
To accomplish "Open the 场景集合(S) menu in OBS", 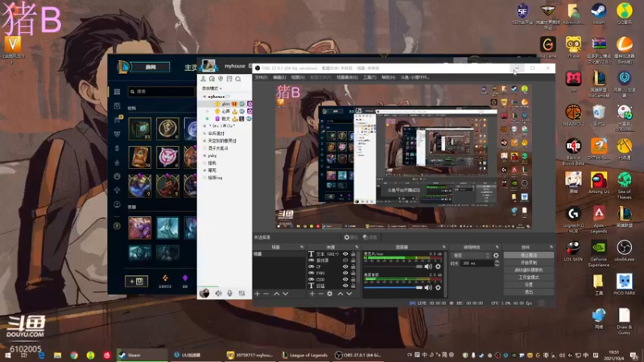I will pos(347,77).
